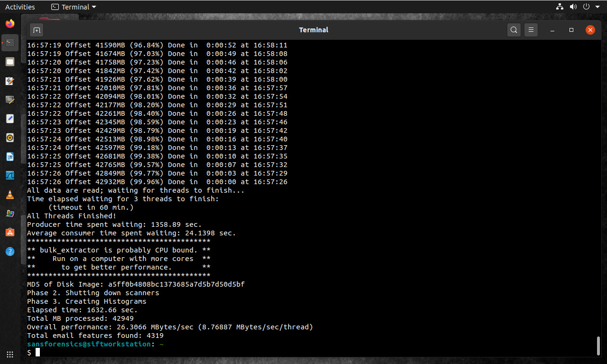The height and width of the screenshot is (364, 607).
Task: Launch Firefox from the dock
Action: click(10, 23)
